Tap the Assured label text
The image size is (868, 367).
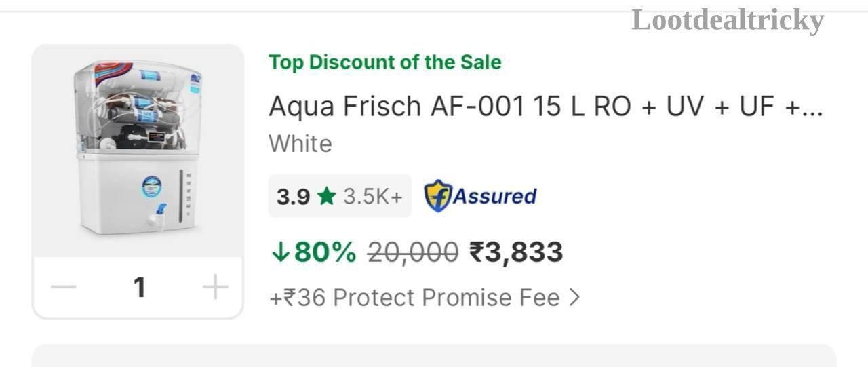tap(494, 197)
